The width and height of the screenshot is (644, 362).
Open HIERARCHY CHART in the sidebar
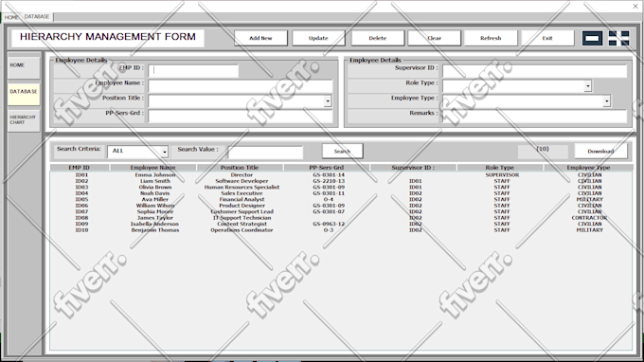[x=24, y=120]
